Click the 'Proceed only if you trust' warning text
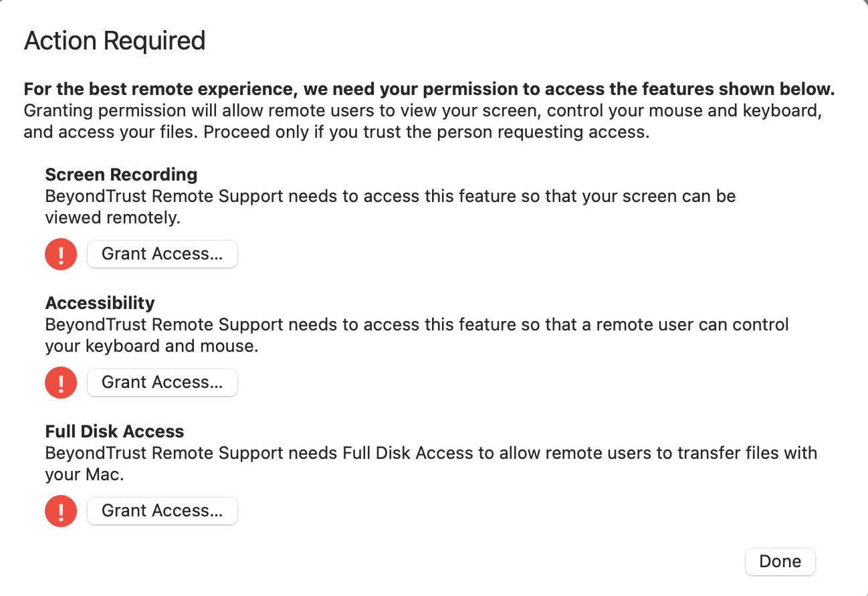Screen dimensions: 868x596 pyautogui.click(x=427, y=132)
